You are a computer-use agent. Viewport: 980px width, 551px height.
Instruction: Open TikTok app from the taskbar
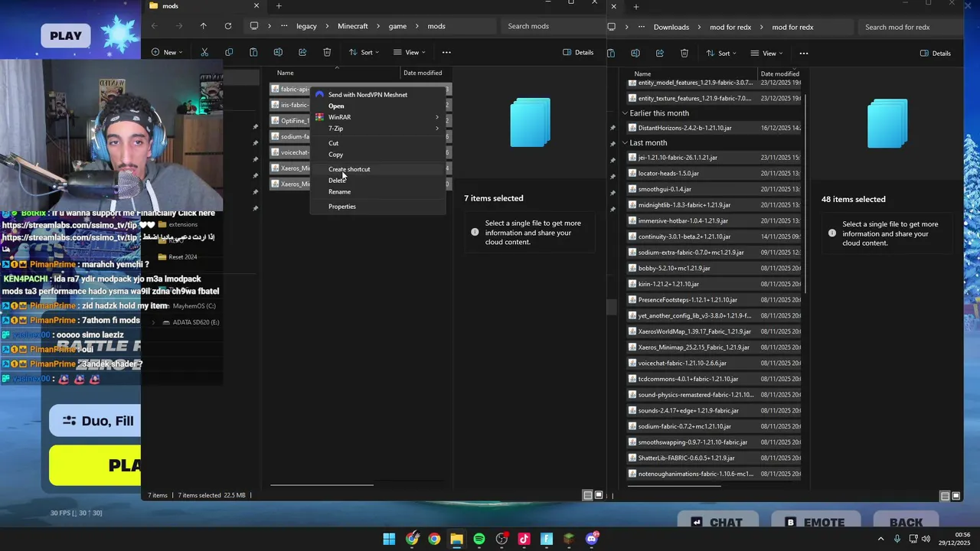524,539
